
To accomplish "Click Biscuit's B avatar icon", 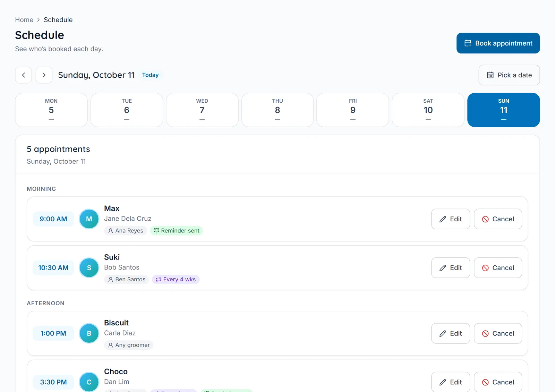I will (x=89, y=333).
